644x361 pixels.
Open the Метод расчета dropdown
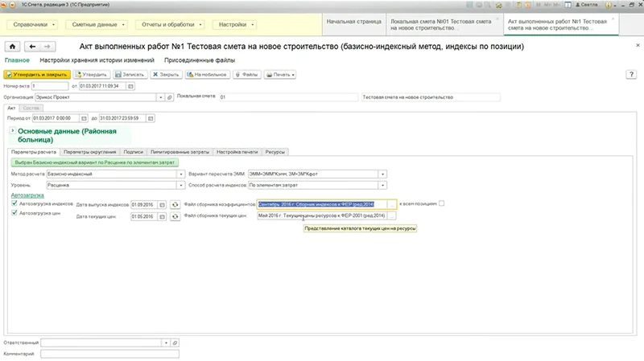(180, 174)
